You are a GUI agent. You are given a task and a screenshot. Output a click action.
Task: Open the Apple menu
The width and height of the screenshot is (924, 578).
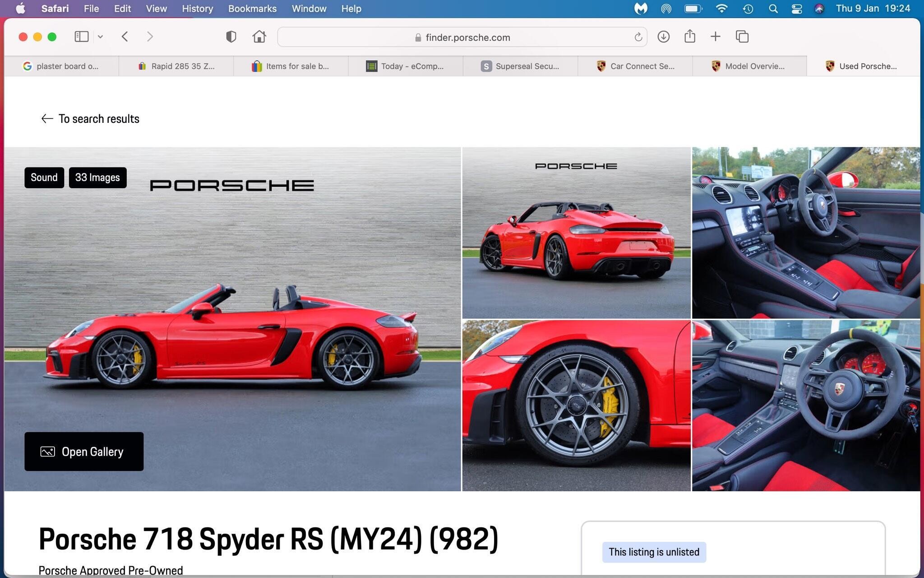coord(20,9)
